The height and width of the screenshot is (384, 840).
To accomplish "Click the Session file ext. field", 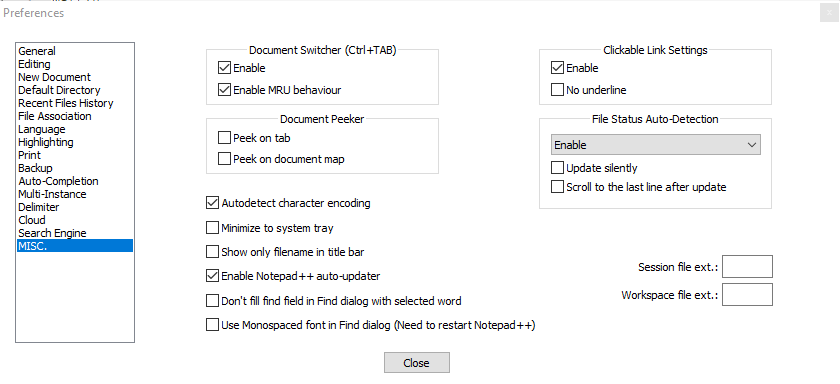I will click(x=747, y=267).
